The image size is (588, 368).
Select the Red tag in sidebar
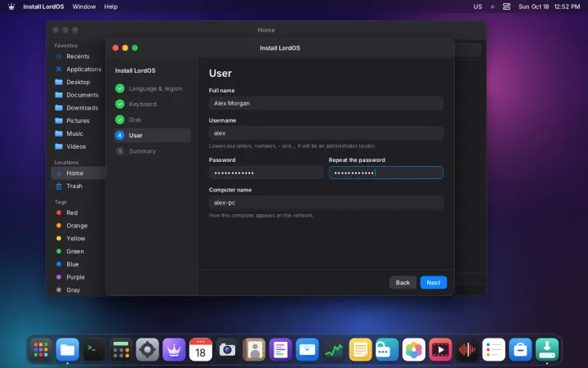pyautogui.click(x=78, y=213)
